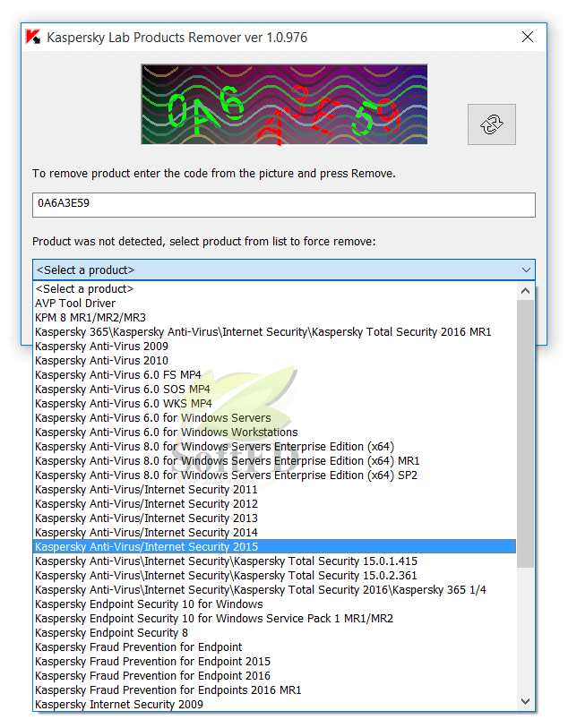Viewport: 568px width, 728px height.
Task: Collapse the Select a product combo box
Action: 284,270
